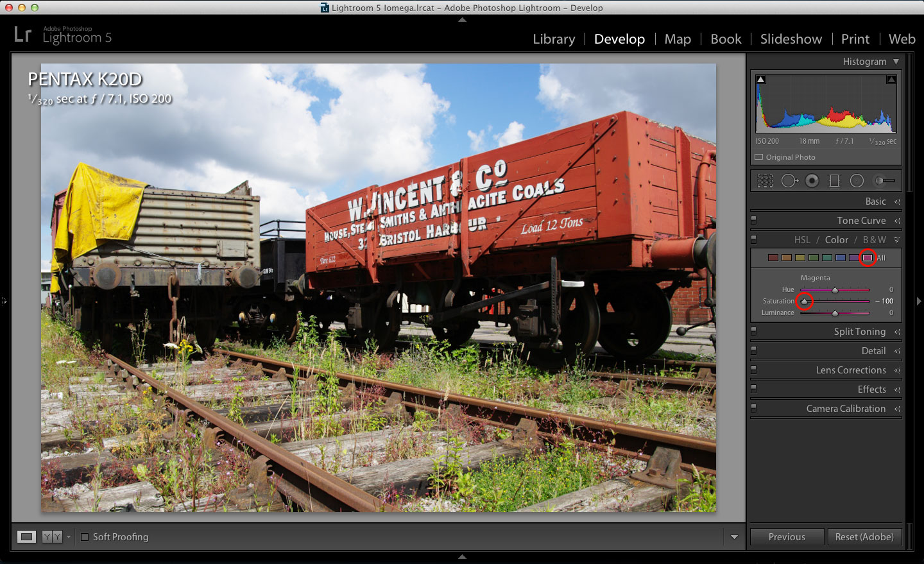Toggle Tone Curve panel on/off switch
The width and height of the screenshot is (924, 564).
pyautogui.click(x=754, y=220)
